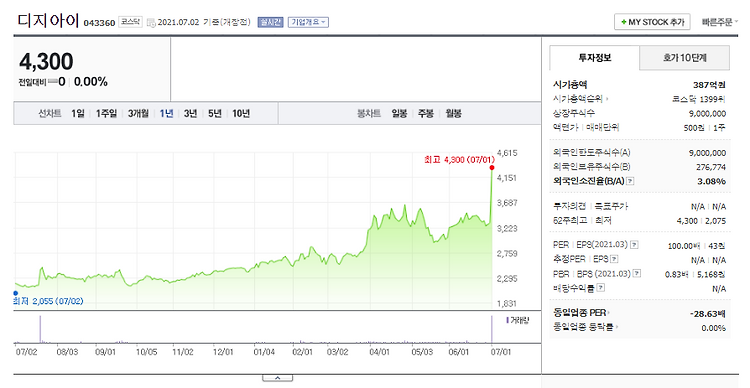Click the 코스닥 1399위 rank value
The height and width of the screenshot is (388, 750).
[x=699, y=100]
